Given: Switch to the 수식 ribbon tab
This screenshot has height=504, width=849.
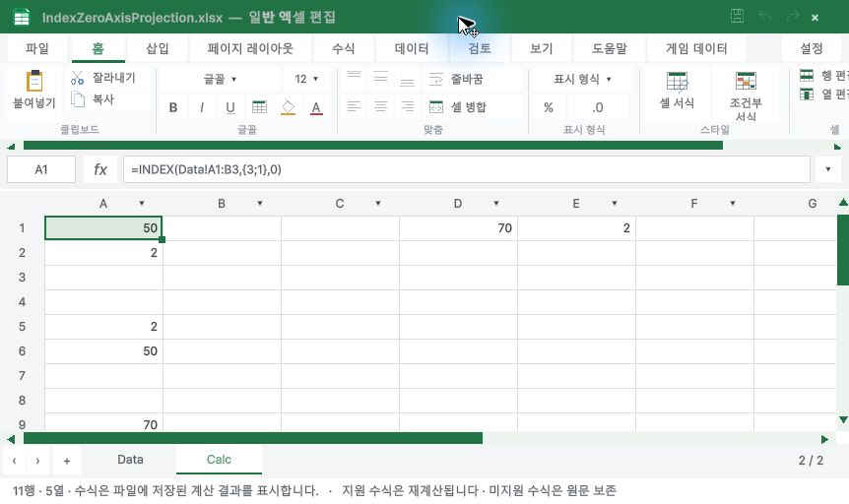Looking at the screenshot, I should click(344, 48).
